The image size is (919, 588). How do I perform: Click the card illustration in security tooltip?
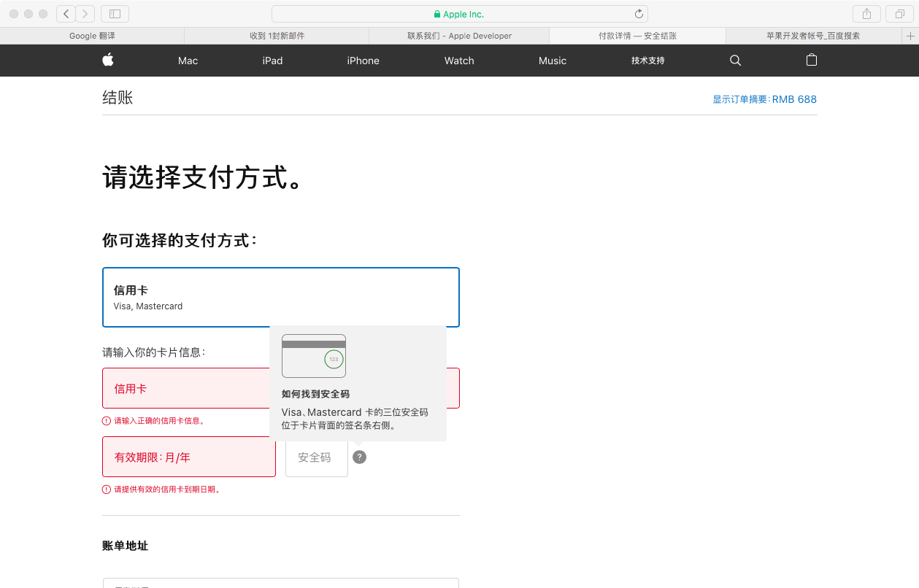[314, 356]
